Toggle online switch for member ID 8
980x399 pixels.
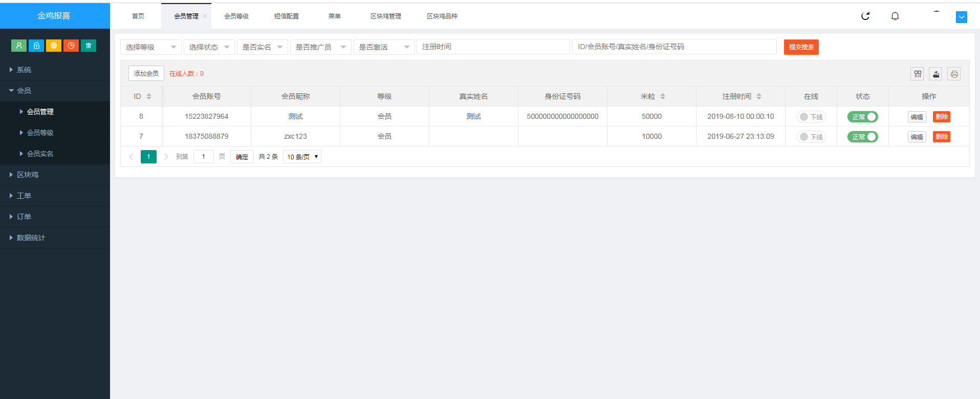(x=811, y=117)
